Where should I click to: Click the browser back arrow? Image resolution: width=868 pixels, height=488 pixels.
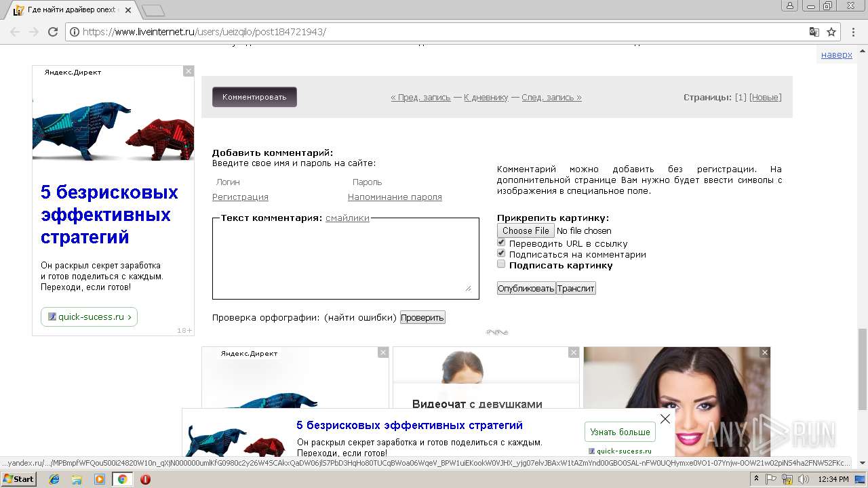pos(15,32)
